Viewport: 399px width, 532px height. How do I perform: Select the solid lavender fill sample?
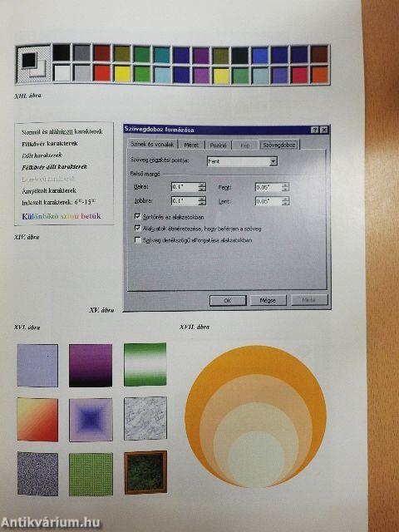pos(37,366)
